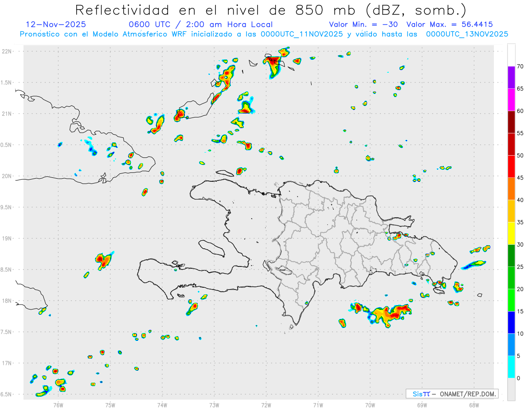Image resolution: width=532 pixels, height=411 pixels.
Task: Click the colorbar scale label '0'
Action: tap(518, 378)
